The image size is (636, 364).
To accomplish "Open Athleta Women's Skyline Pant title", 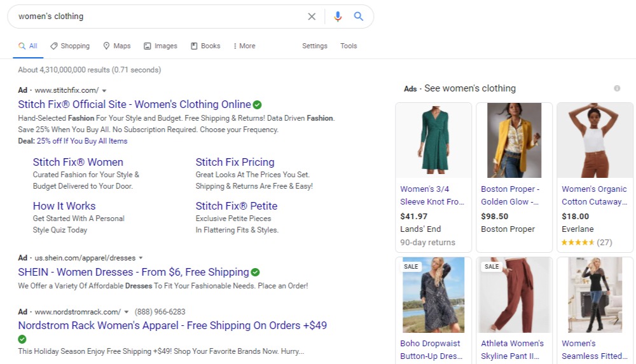I will pos(512,350).
